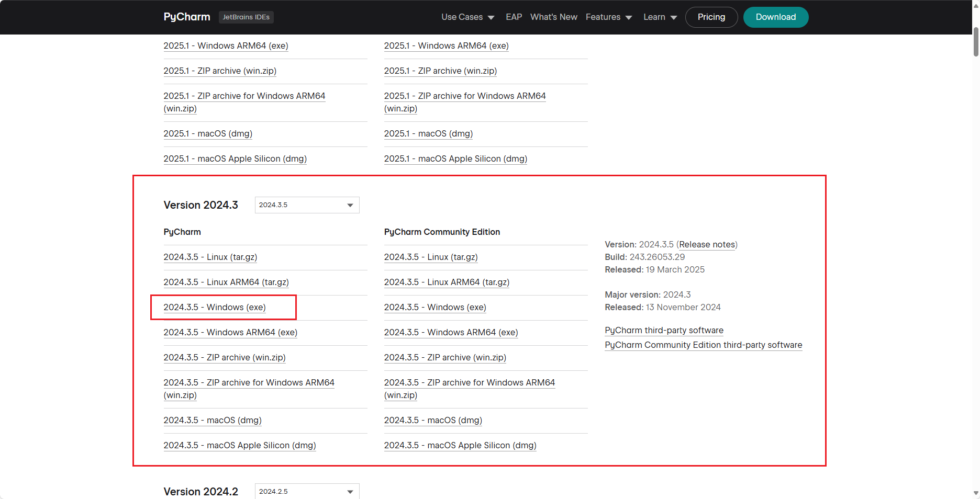Download PyCharm 2024.3.5 ZIP archive for Windows ARM64
This screenshot has width=980, height=499.
click(249, 389)
